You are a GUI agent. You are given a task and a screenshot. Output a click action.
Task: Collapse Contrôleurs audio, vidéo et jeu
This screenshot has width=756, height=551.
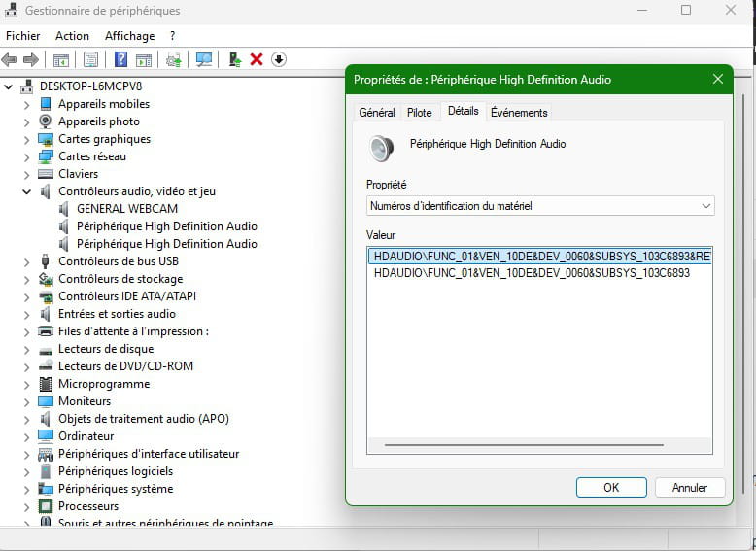click(x=26, y=191)
